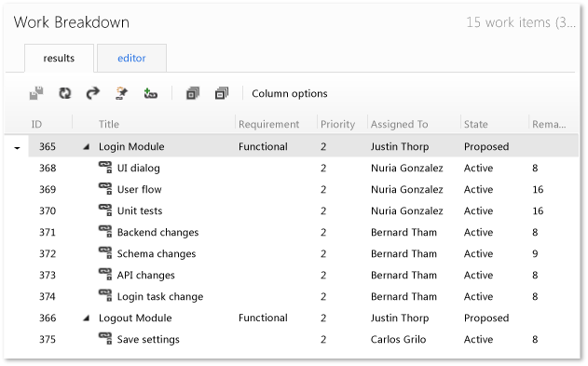
Task: Sort by the State column header
Action: click(x=476, y=124)
